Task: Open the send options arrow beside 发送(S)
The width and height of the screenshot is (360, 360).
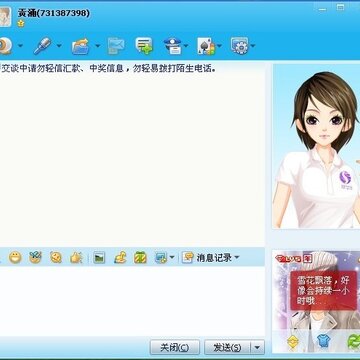Action: [257, 347]
